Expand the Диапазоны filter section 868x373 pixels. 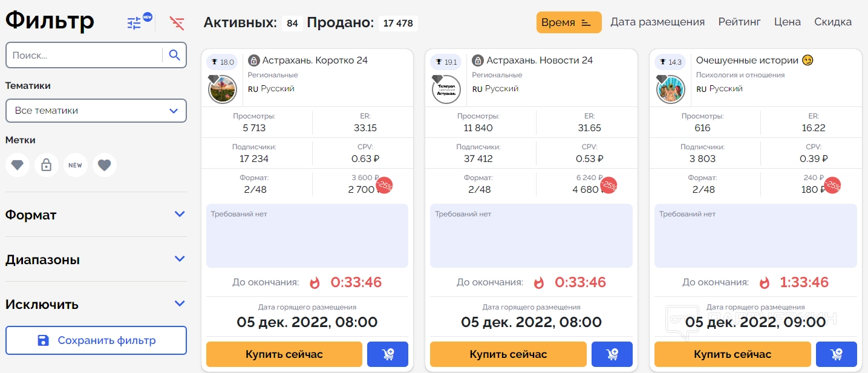point(179,259)
